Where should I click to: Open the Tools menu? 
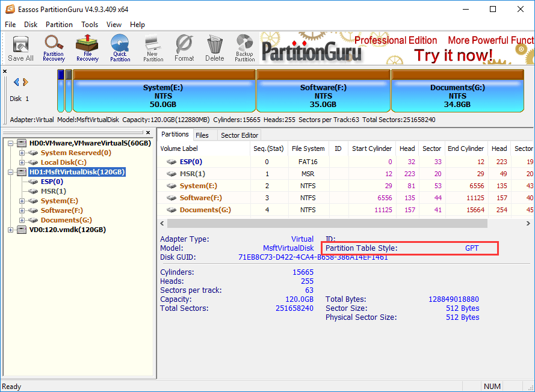pos(90,25)
